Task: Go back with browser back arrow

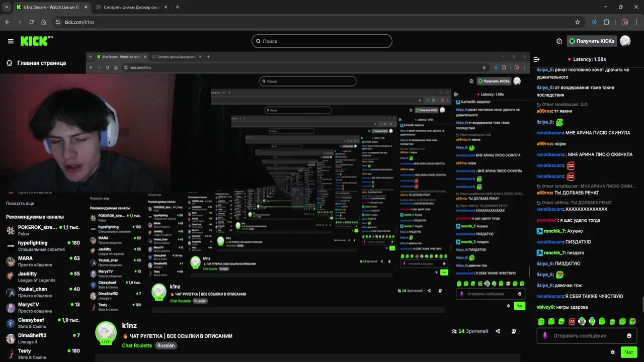Action: tap(7, 22)
